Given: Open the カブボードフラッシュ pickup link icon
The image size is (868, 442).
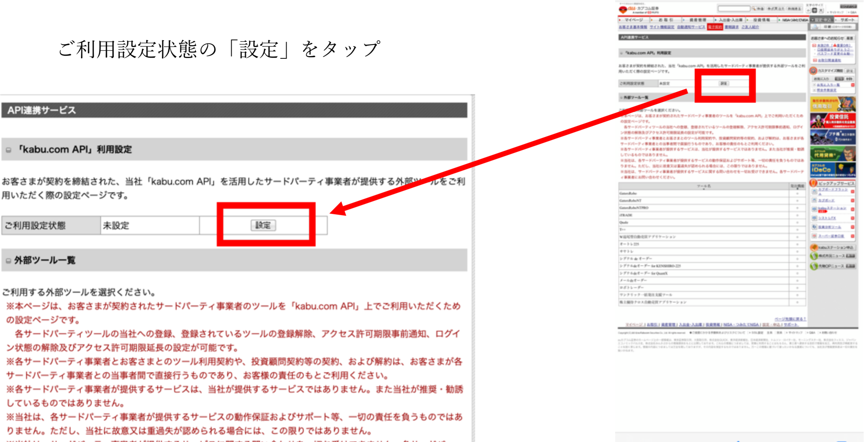Looking at the screenshot, I should [x=814, y=191].
